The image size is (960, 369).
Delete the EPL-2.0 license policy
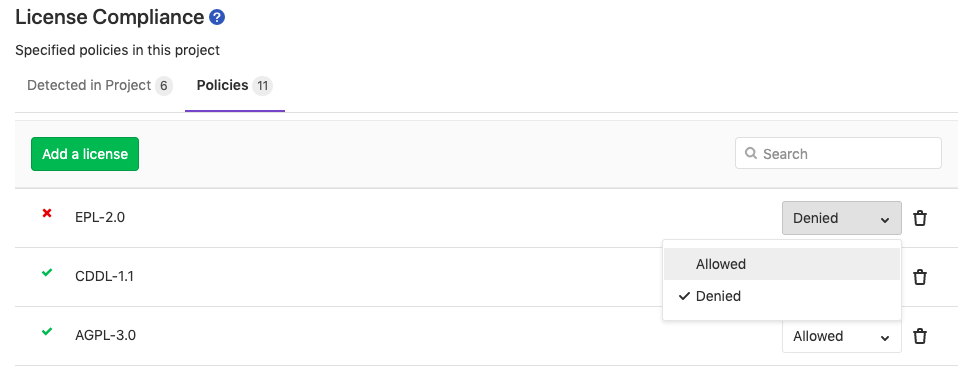pyautogui.click(x=920, y=218)
